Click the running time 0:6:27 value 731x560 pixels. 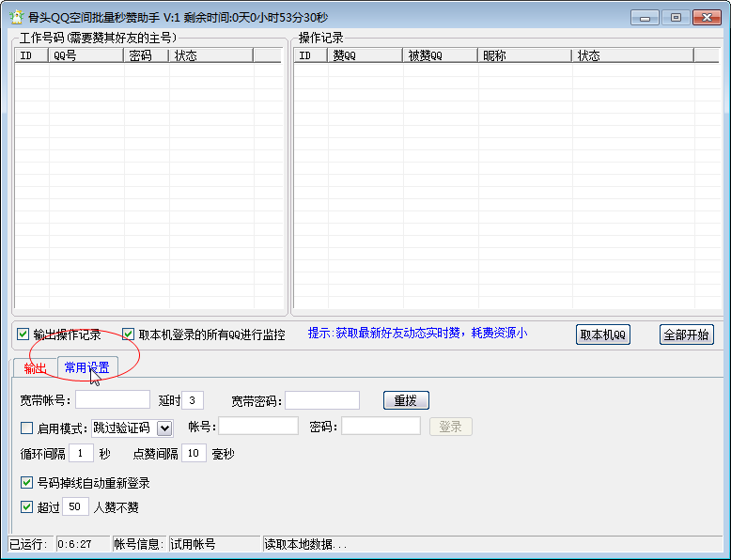[x=83, y=544]
